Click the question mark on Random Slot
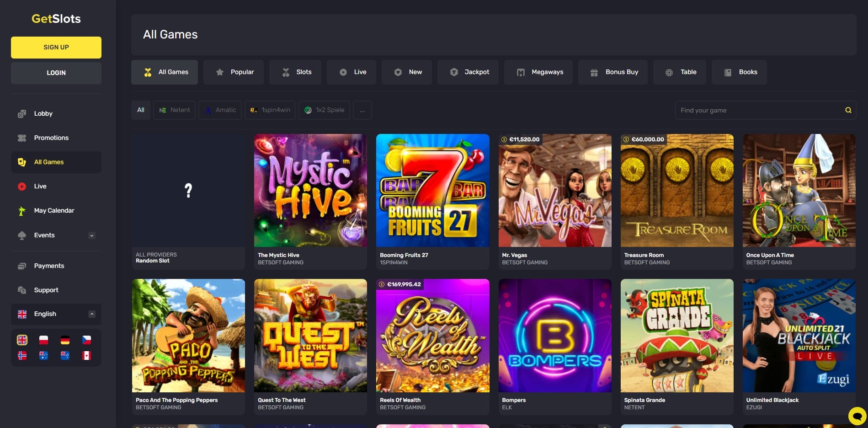Viewport: 868px width, 428px height. (188, 191)
